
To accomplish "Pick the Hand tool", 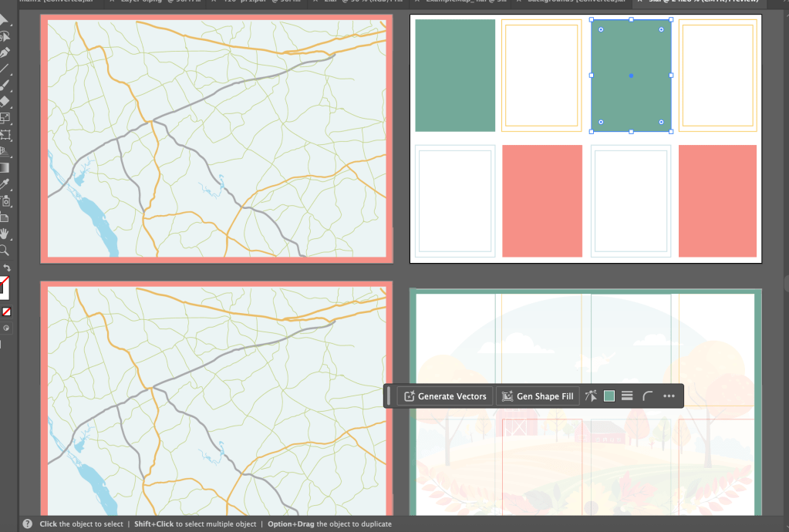I will tap(5, 234).
